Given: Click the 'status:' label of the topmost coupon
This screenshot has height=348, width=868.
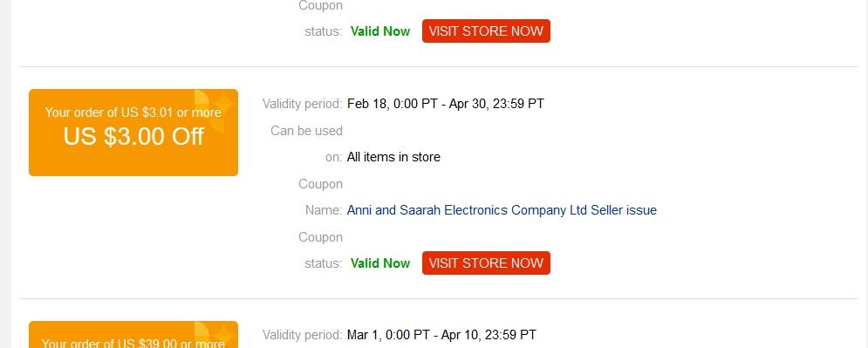Looking at the screenshot, I should coord(324,31).
